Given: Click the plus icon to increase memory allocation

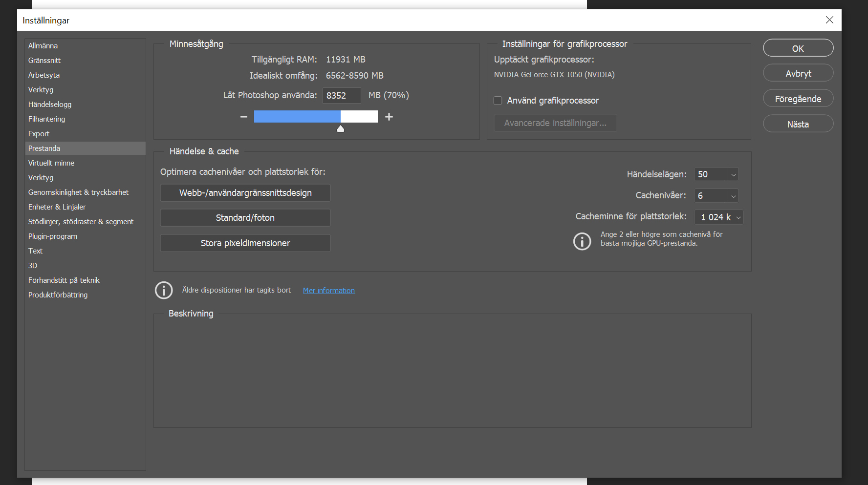Looking at the screenshot, I should coord(389,116).
